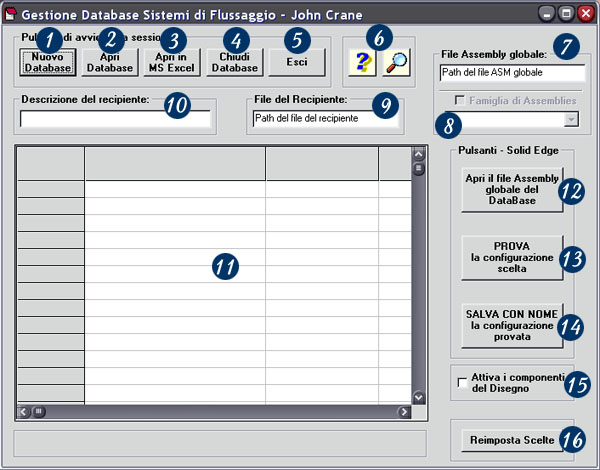Viewport: 600px width, 470px height.
Task: Click the grid's vertical scrollbar down arrow
Action: [x=419, y=397]
